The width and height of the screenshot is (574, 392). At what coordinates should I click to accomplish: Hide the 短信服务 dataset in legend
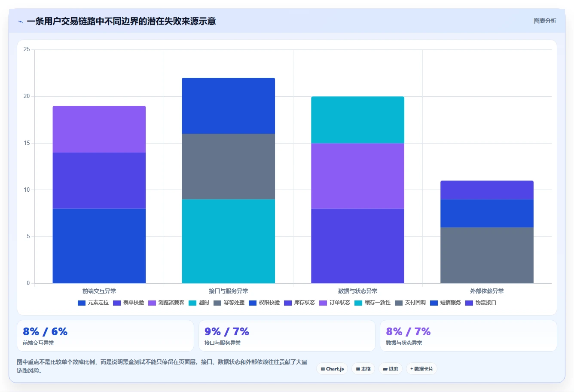tap(446, 303)
